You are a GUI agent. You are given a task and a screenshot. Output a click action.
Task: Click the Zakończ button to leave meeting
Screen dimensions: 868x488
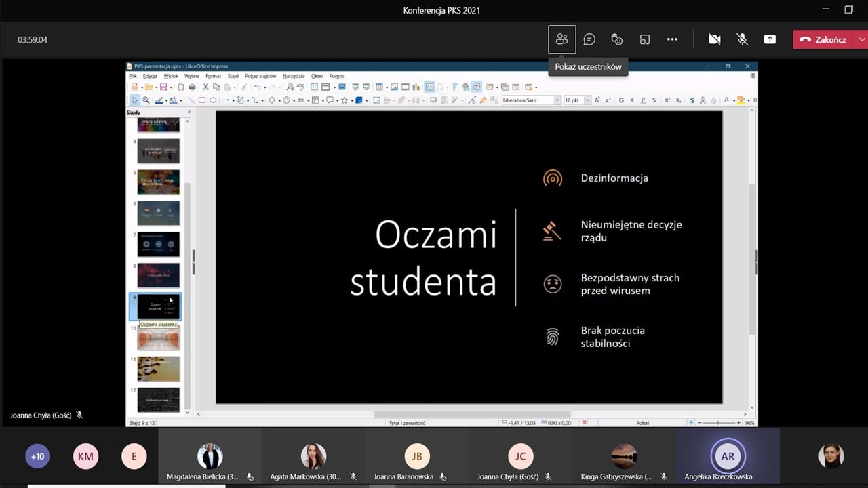[x=824, y=39]
